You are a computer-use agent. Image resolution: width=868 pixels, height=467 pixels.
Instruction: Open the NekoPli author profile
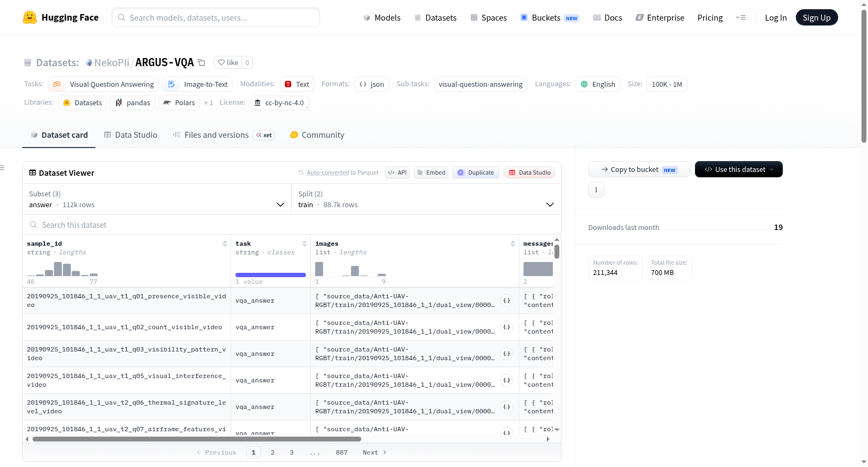tap(112, 62)
